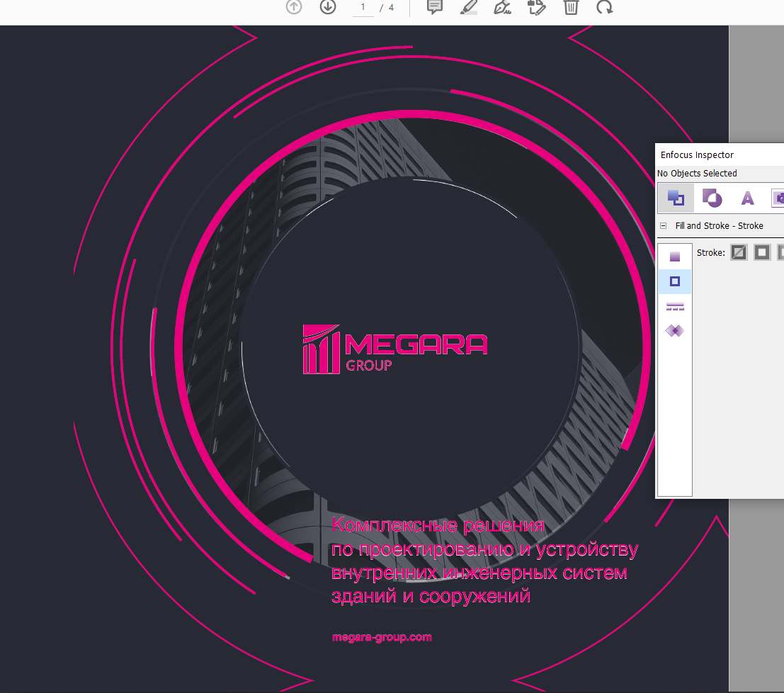Select the highlighter text tool
This screenshot has height=693, width=784.
tap(469, 7)
